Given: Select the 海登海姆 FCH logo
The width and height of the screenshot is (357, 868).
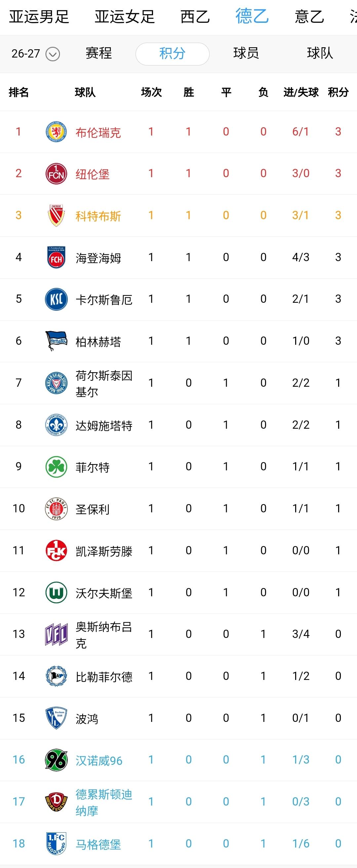Looking at the screenshot, I should tap(56, 257).
